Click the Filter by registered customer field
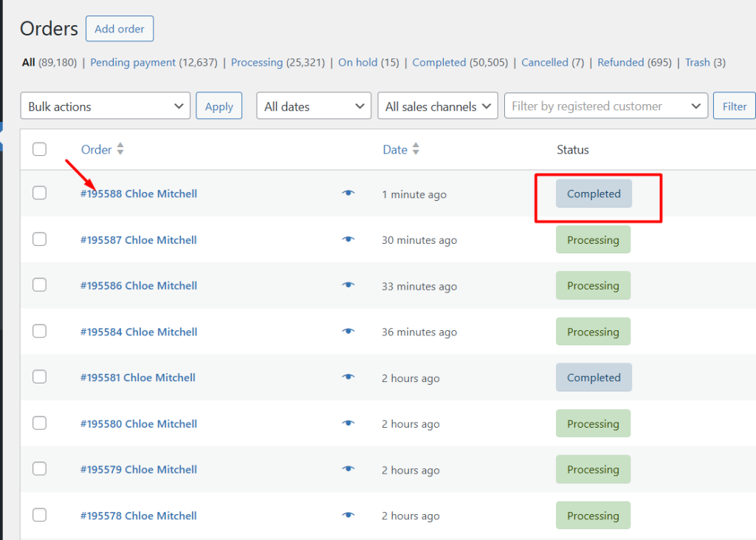Viewport: 756px width, 540px height. (x=605, y=106)
